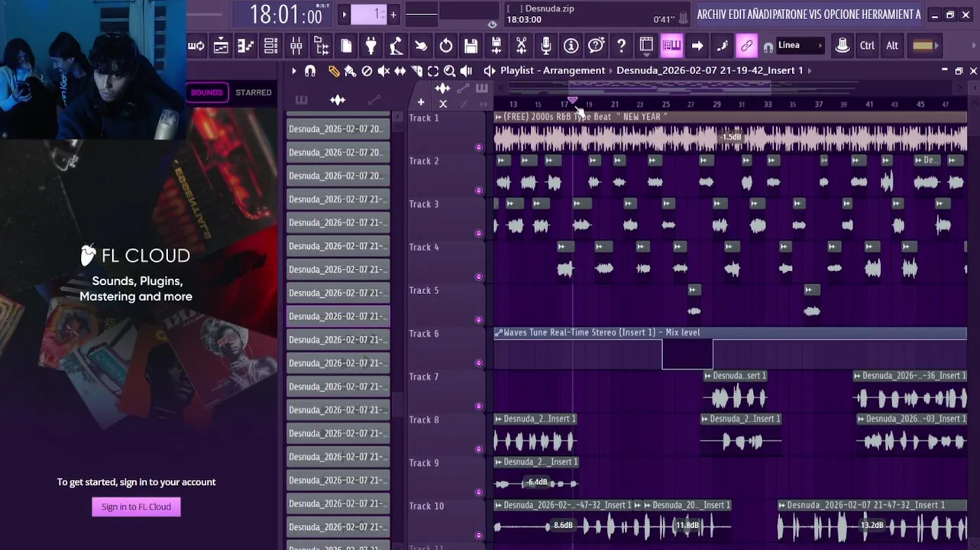Start one-click audio recording microphone icon
This screenshot has width=980, height=550.
coord(546,46)
